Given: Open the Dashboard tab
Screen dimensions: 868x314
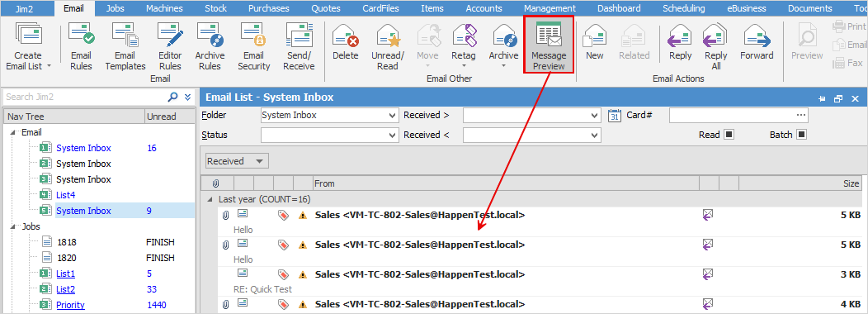Looking at the screenshot, I should pos(619,8).
